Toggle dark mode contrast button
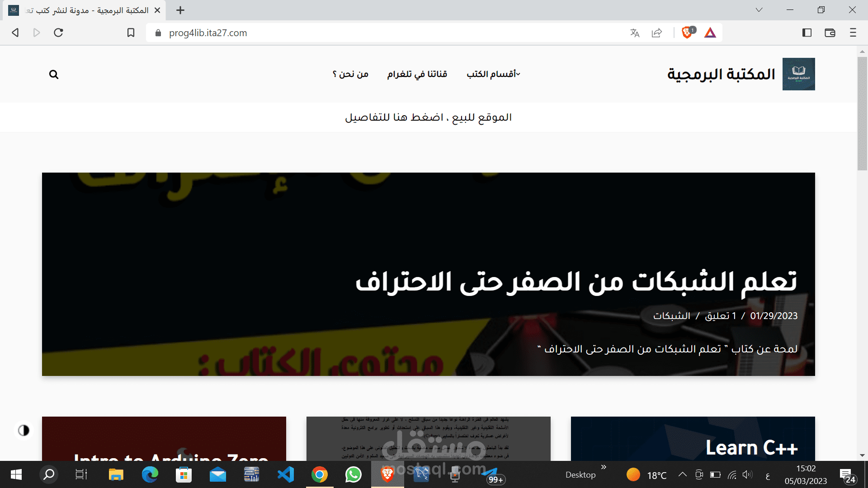 (24, 430)
